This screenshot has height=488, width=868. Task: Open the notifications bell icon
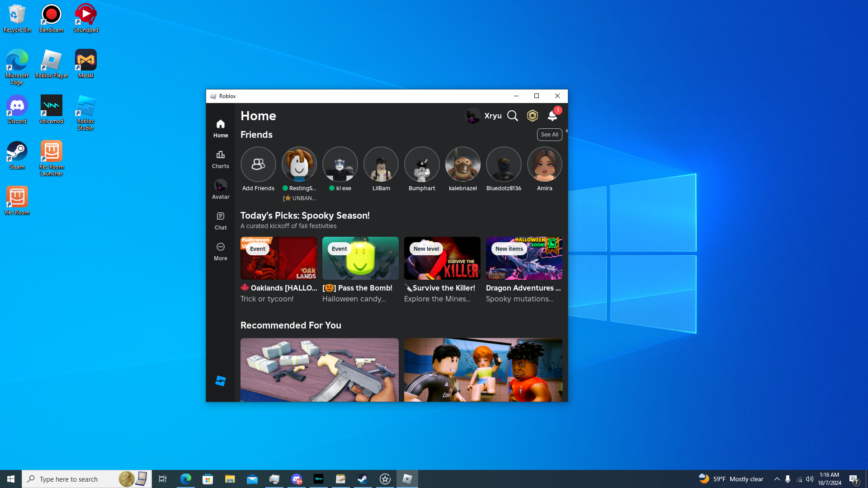coord(552,116)
